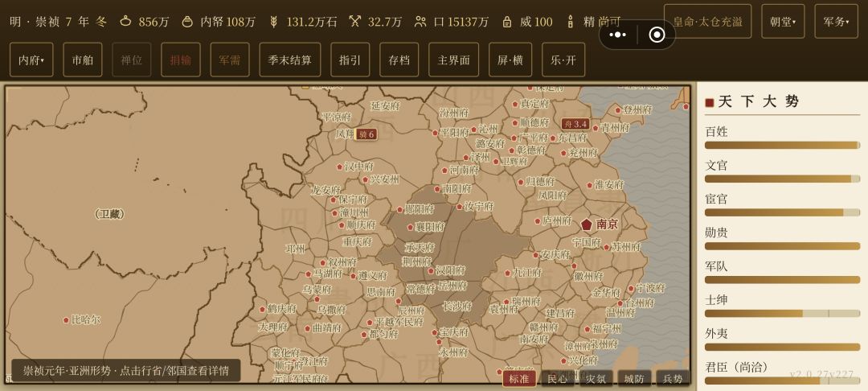Select the 舟 3.4 fleet unit badge
Screen dimensions: 868x391
[x=575, y=124]
